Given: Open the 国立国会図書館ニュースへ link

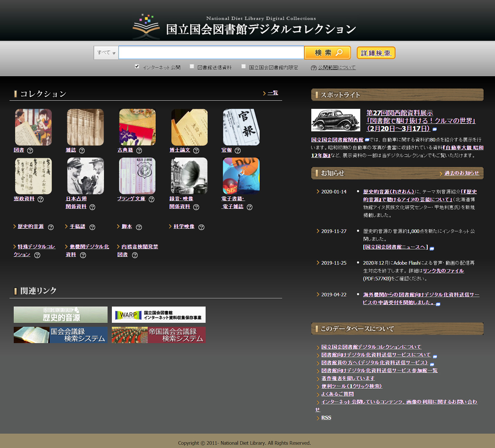Looking at the screenshot, I should [x=395, y=247].
